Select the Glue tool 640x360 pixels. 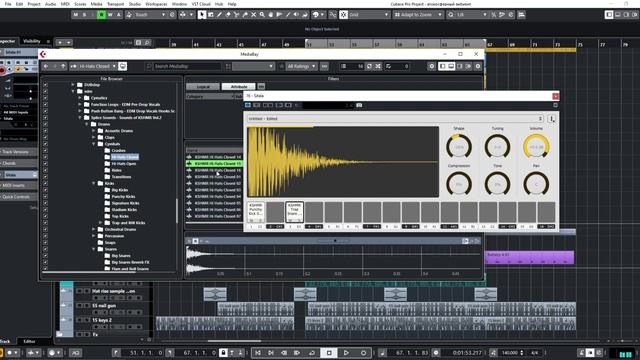click(x=245, y=15)
